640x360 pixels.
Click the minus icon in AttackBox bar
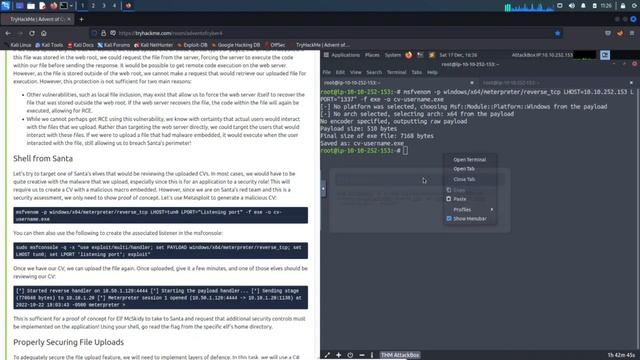tap(362, 355)
